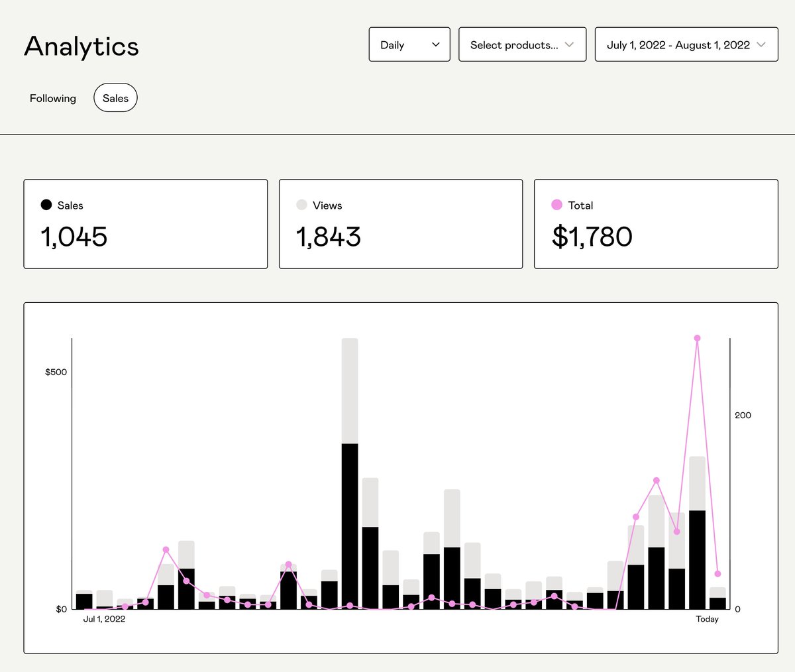Click the $500 y-axis label
Viewport: 795px width, 672px height.
point(56,372)
